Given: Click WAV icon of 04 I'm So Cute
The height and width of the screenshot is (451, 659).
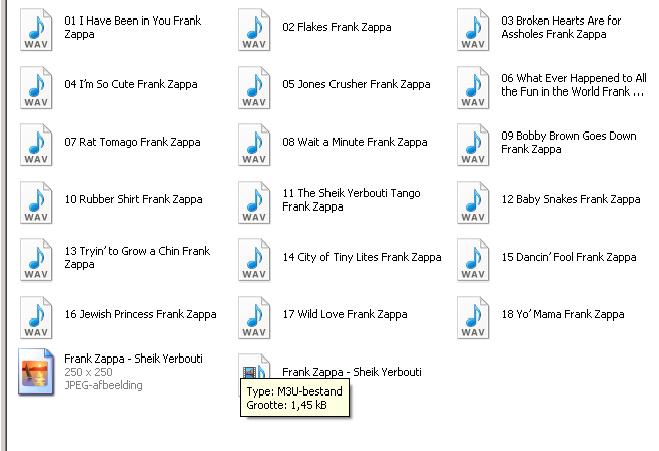Looking at the screenshot, I should tap(36, 87).
